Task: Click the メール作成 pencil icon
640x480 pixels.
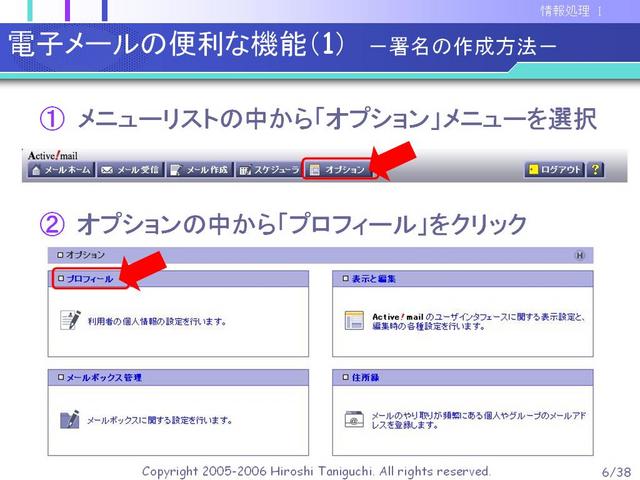Action: tap(176, 170)
